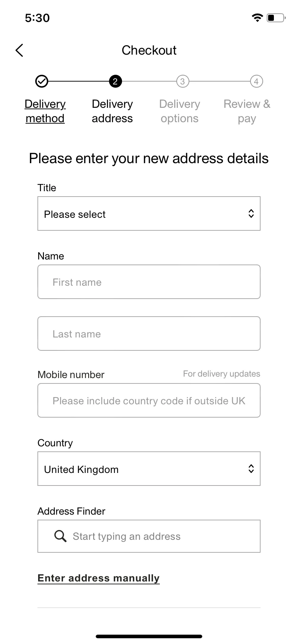Go to Delivery method step

45,111
